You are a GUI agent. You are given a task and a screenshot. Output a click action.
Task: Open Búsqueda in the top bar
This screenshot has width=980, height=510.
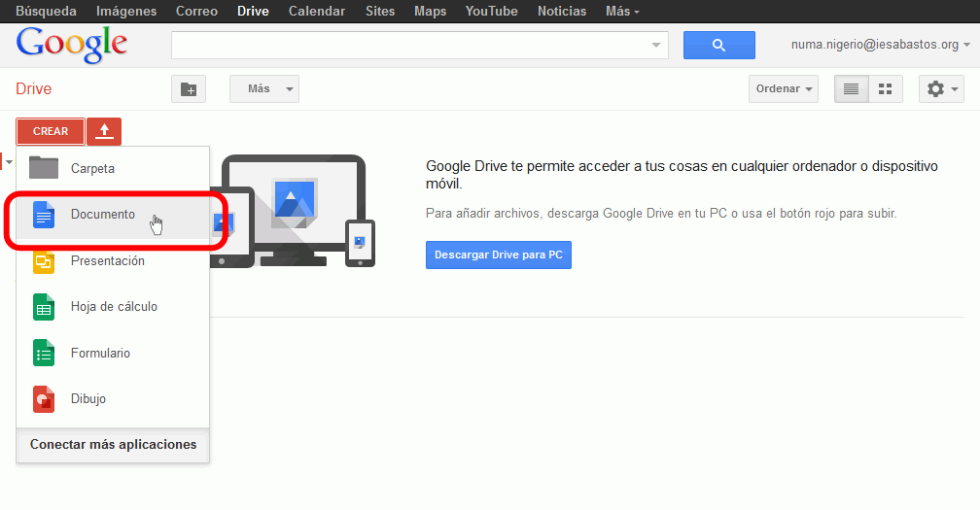46,12
